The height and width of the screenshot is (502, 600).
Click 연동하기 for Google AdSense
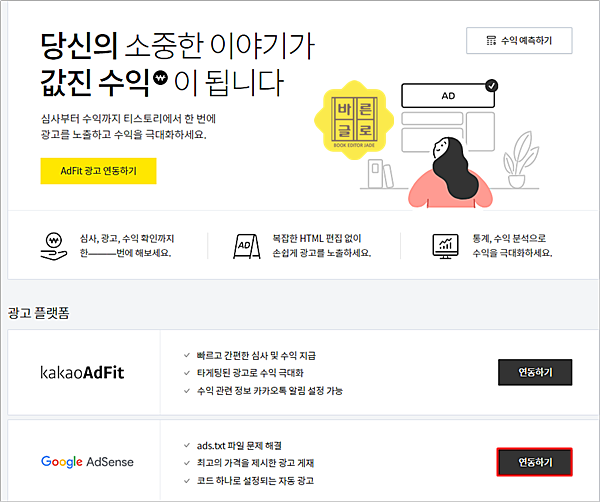(x=535, y=462)
